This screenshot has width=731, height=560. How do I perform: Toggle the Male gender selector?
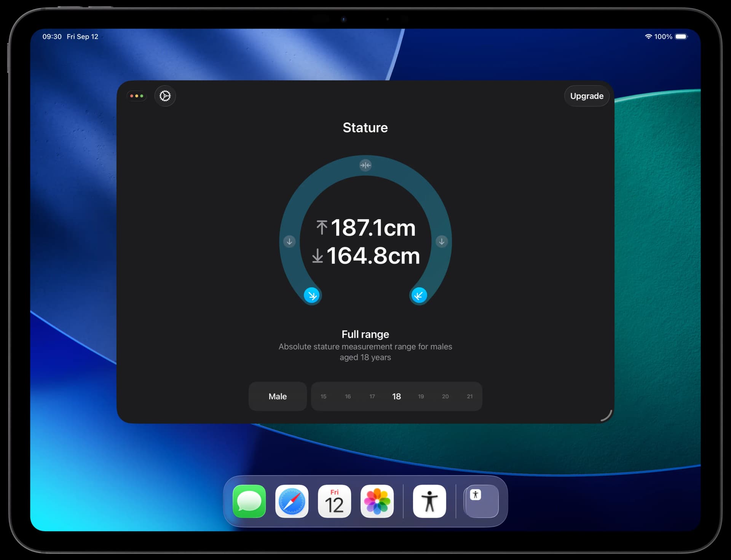pyautogui.click(x=278, y=396)
